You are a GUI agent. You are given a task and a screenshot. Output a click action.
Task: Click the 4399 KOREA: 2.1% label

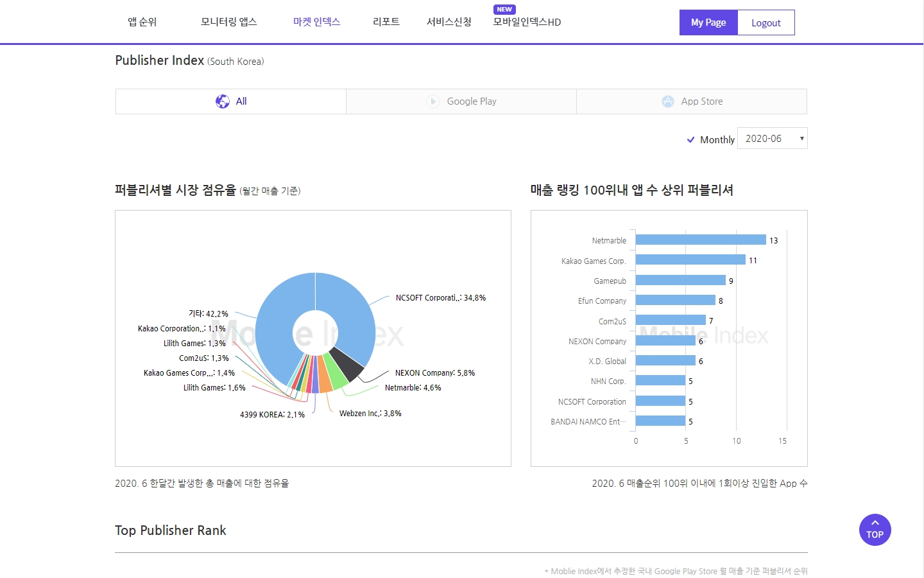coord(272,415)
